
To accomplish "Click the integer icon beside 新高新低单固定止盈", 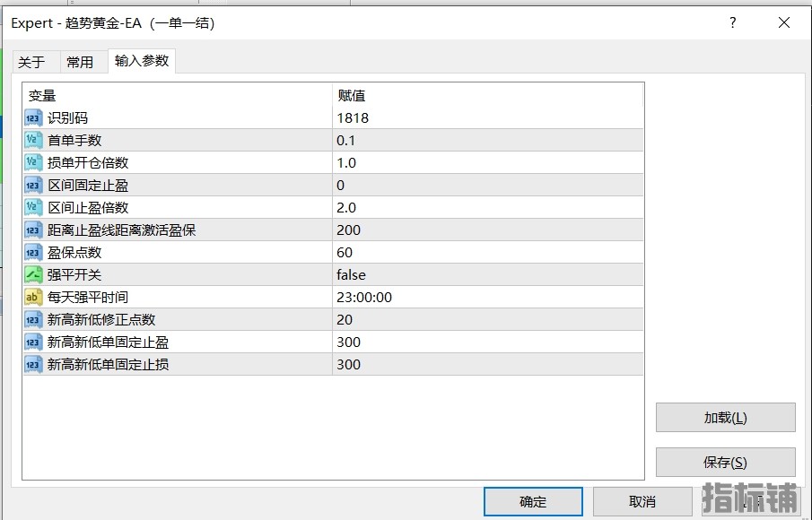I will [x=33, y=342].
